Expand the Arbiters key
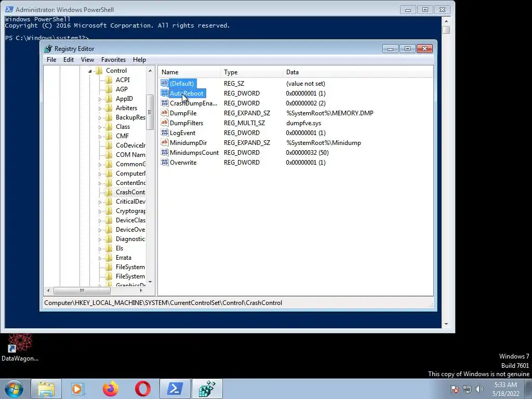This screenshot has height=399, width=532. (100, 109)
